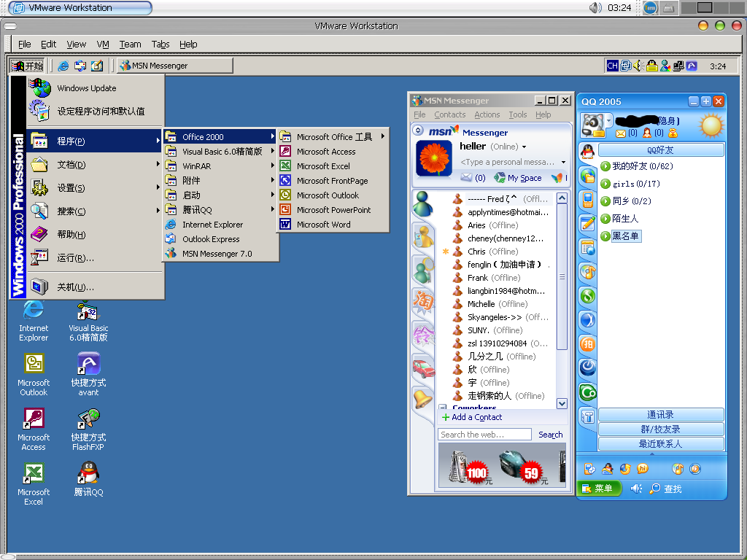Open the VMware File menu
Screen dimensions: 747x560
point(24,44)
